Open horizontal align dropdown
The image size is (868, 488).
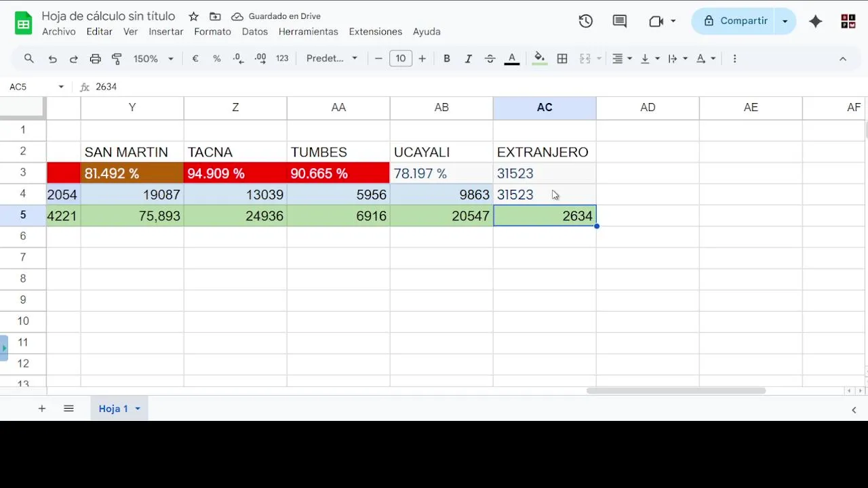[622, 59]
